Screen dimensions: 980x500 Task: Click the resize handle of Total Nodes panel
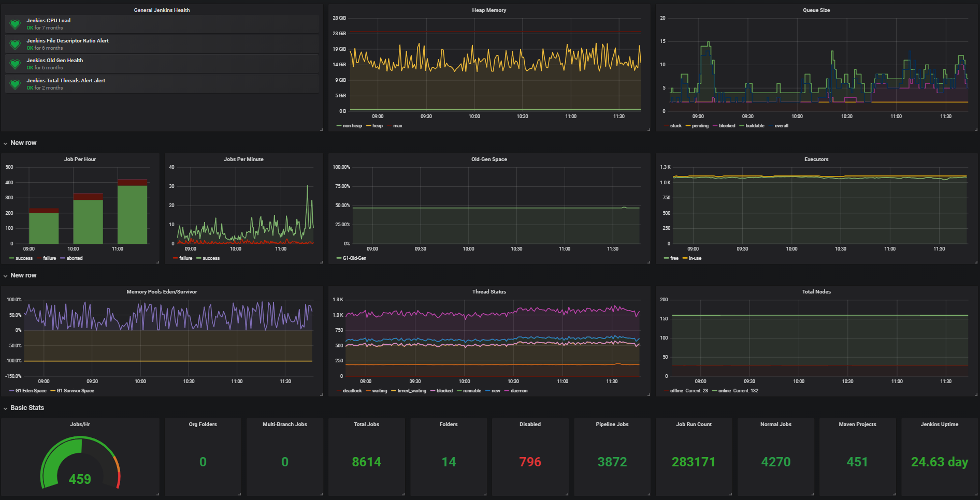pos(975,394)
